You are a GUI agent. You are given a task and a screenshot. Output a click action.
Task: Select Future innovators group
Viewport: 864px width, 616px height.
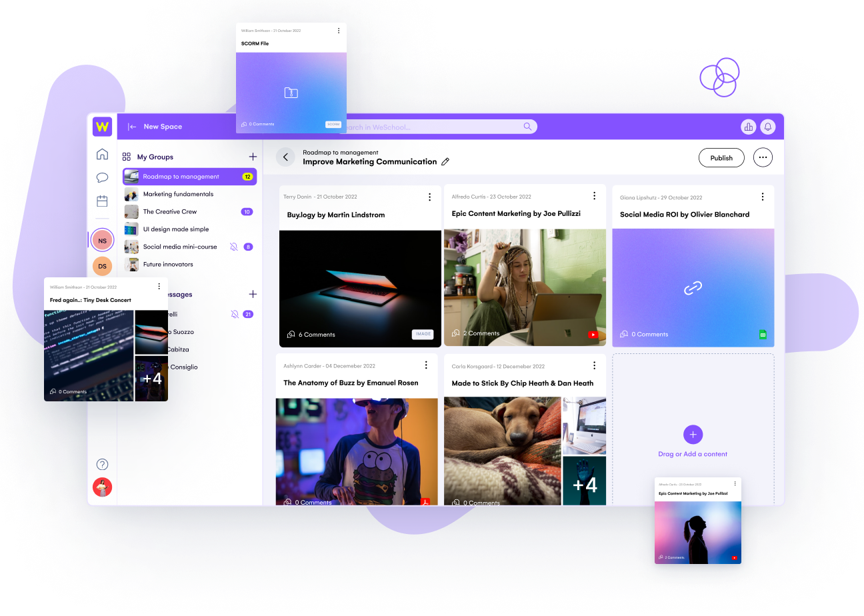click(190, 264)
